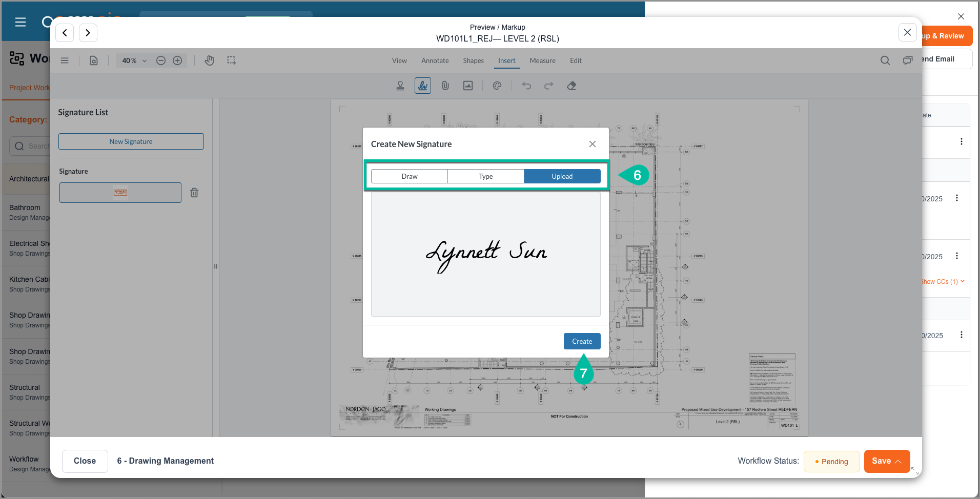
Task: Select the saved signature thumbnail
Action: (120, 193)
